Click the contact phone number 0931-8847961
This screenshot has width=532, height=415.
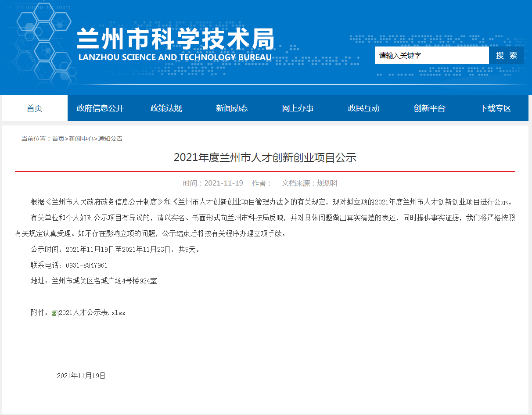click(x=86, y=265)
